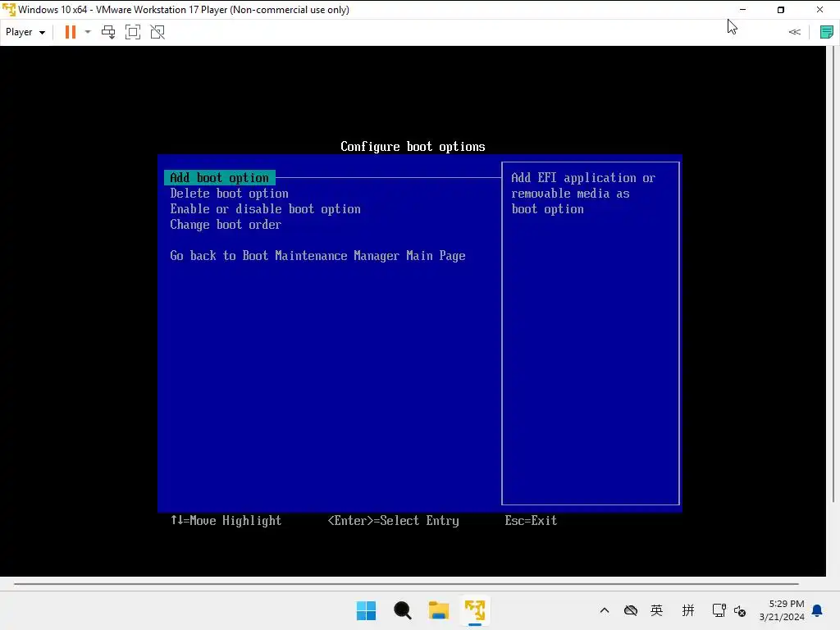Select Change boot order
The height and width of the screenshot is (630, 840).
(226, 225)
